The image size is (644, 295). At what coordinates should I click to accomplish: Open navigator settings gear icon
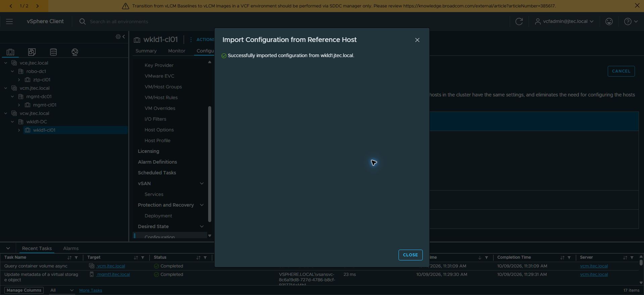[x=118, y=37]
